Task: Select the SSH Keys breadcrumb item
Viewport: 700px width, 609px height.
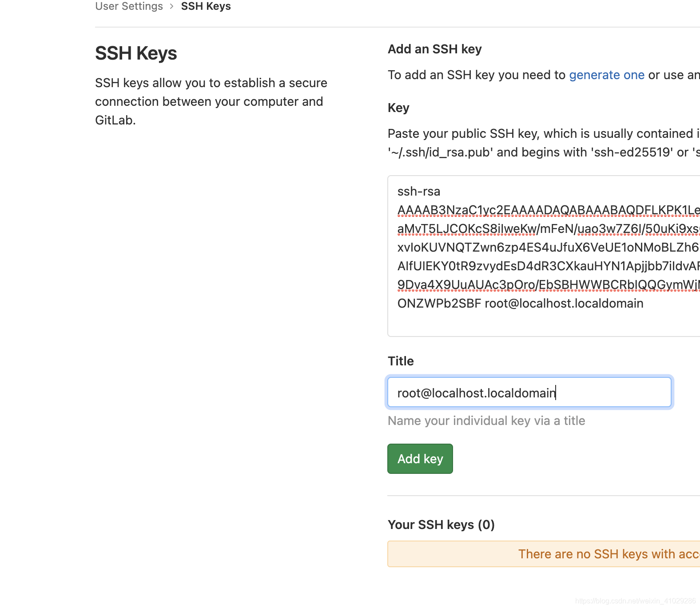Action: [x=206, y=6]
